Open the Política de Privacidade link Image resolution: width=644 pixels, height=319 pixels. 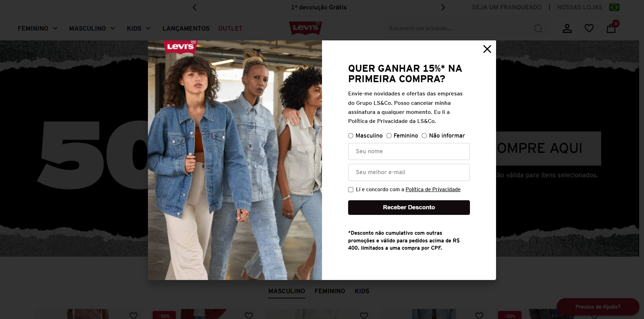[x=433, y=189]
